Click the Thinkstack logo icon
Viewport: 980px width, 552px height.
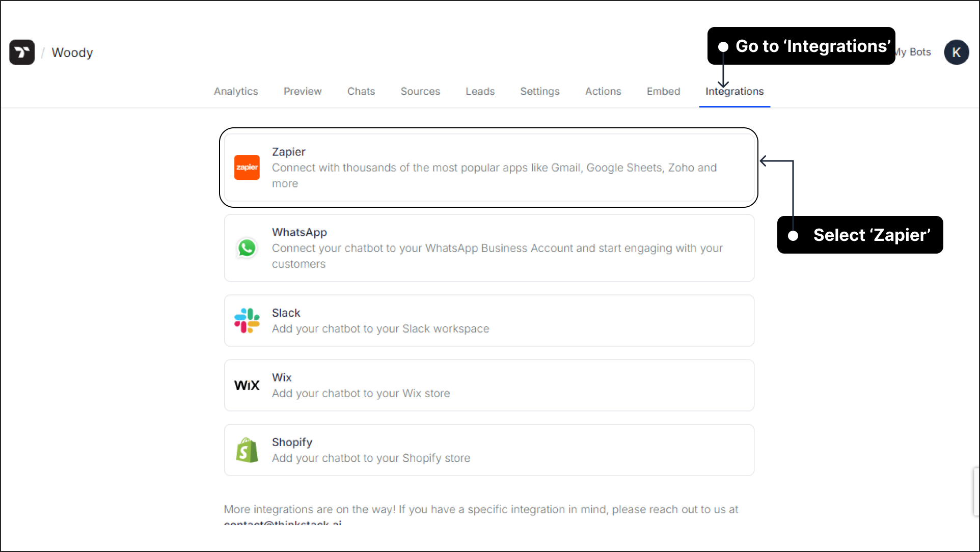22,52
